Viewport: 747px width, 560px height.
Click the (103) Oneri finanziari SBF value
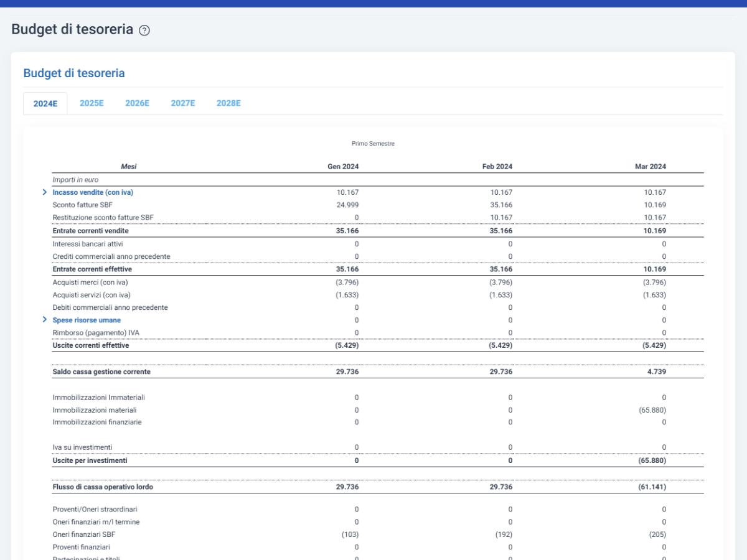click(x=350, y=534)
